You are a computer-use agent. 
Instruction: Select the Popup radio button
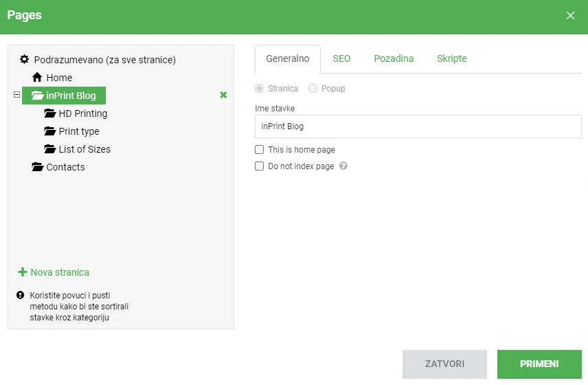(x=313, y=89)
